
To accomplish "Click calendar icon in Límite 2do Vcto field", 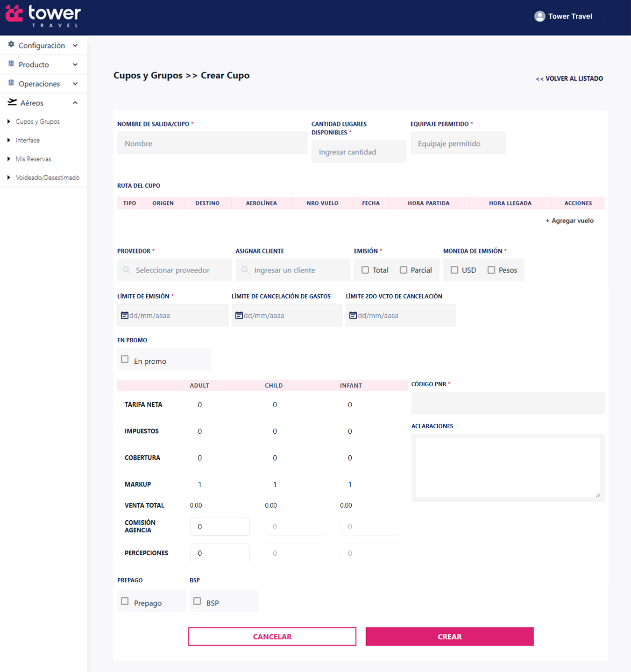I will pyautogui.click(x=353, y=315).
